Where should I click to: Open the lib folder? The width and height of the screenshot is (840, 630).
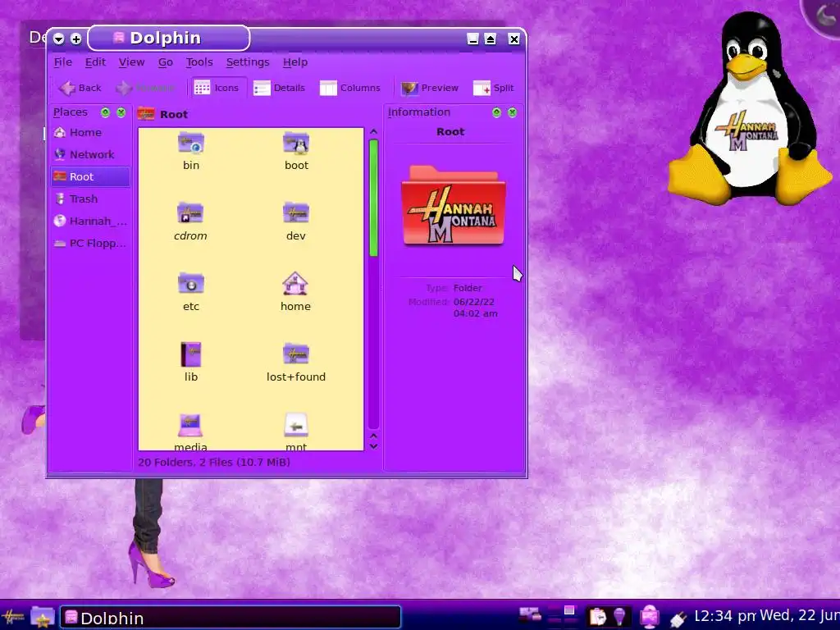(x=190, y=363)
